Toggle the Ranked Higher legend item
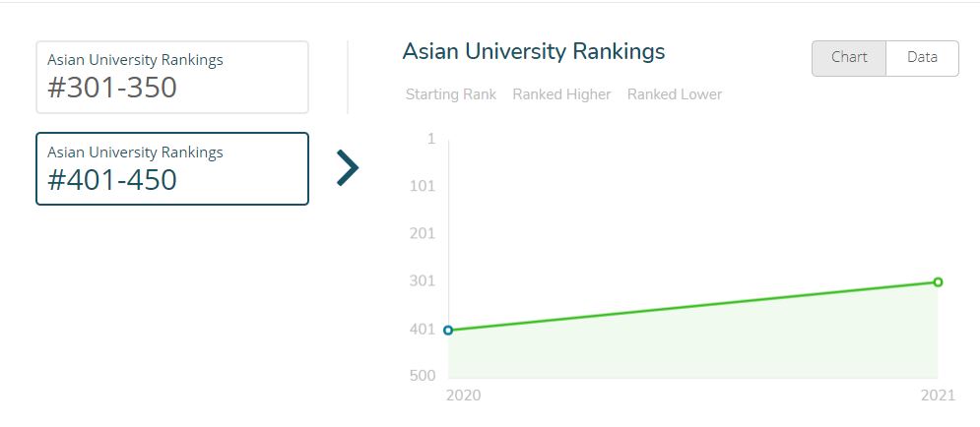Viewport: 980px width, 427px height. point(561,94)
